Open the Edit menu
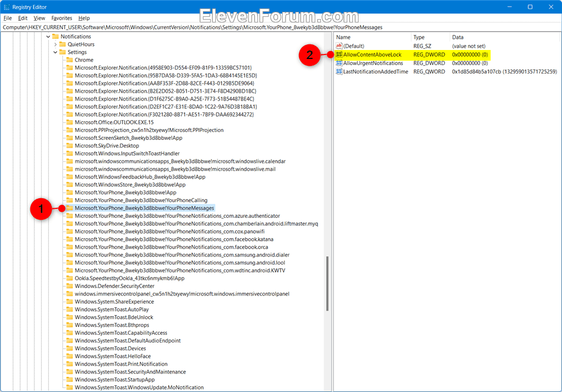The height and width of the screenshot is (392, 562). tap(22, 18)
